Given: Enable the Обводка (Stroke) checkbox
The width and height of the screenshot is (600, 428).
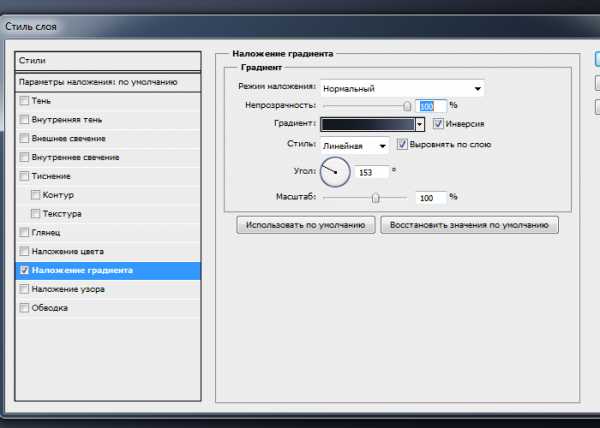Looking at the screenshot, I should [x=24, y=308].
